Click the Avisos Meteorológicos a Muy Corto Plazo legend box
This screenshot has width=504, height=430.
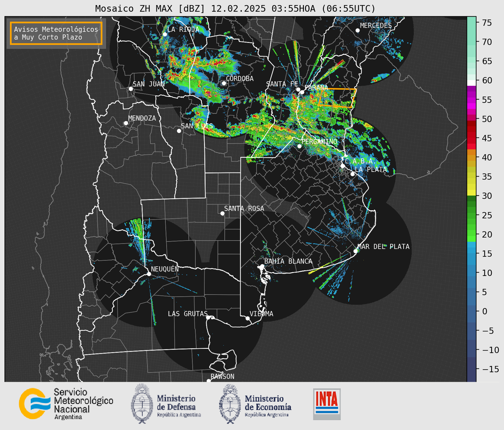click(56, 33)
